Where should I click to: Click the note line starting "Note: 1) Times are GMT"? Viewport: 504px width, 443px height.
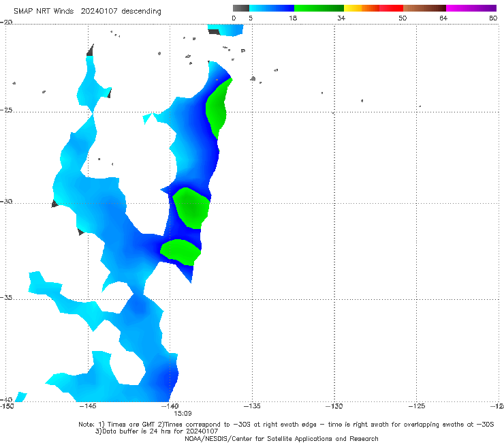[x=286, y=425]
